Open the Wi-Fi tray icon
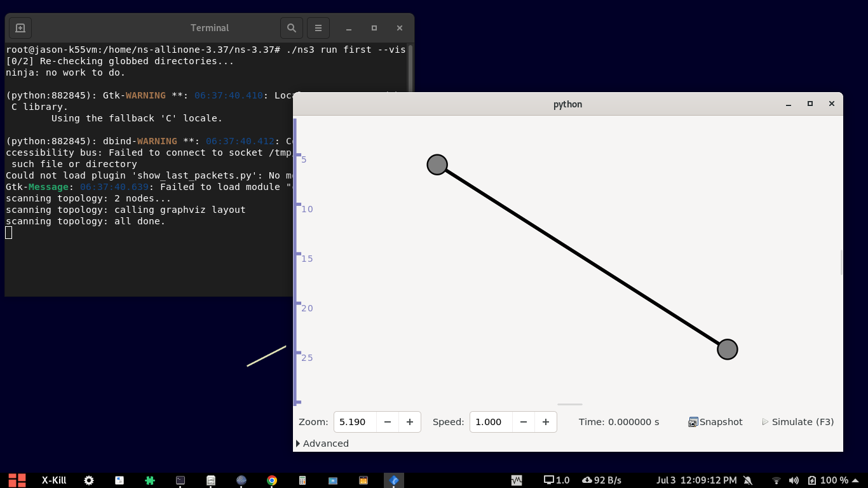 click(x=776, y=480)
